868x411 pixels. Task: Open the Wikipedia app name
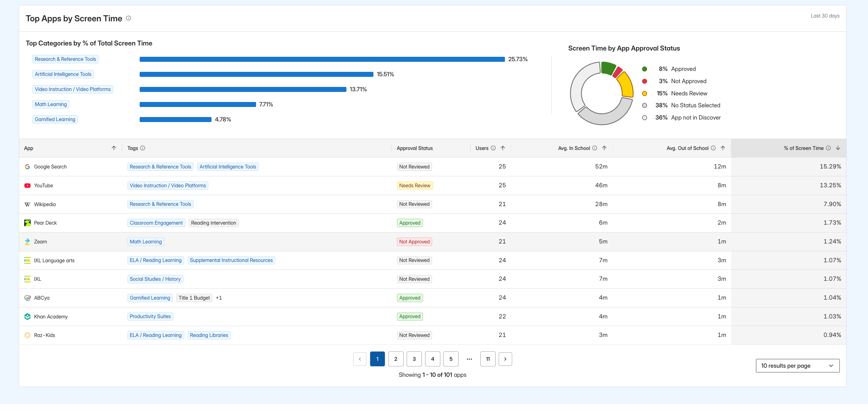(x=45, y=204)
